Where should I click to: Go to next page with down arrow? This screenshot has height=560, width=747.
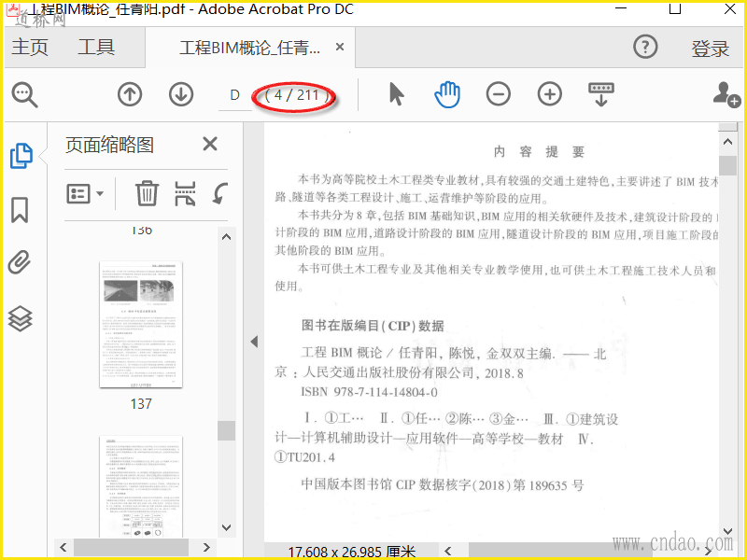pyautogui.click(x=181, y=94)
